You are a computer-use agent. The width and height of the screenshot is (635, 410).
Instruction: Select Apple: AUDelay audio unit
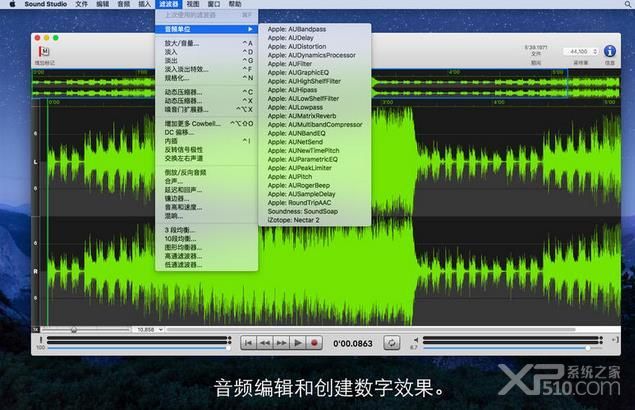coord(315,38)
